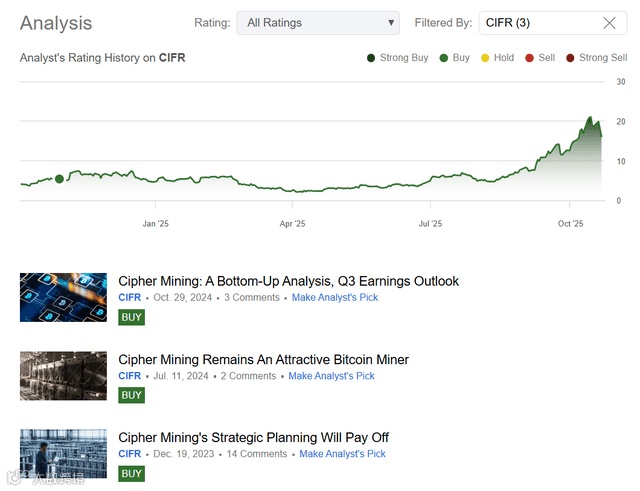This screenshot has width=640, height=491.
Task: Click the 'Oct '25' axis label
Action: pos(570,224)
